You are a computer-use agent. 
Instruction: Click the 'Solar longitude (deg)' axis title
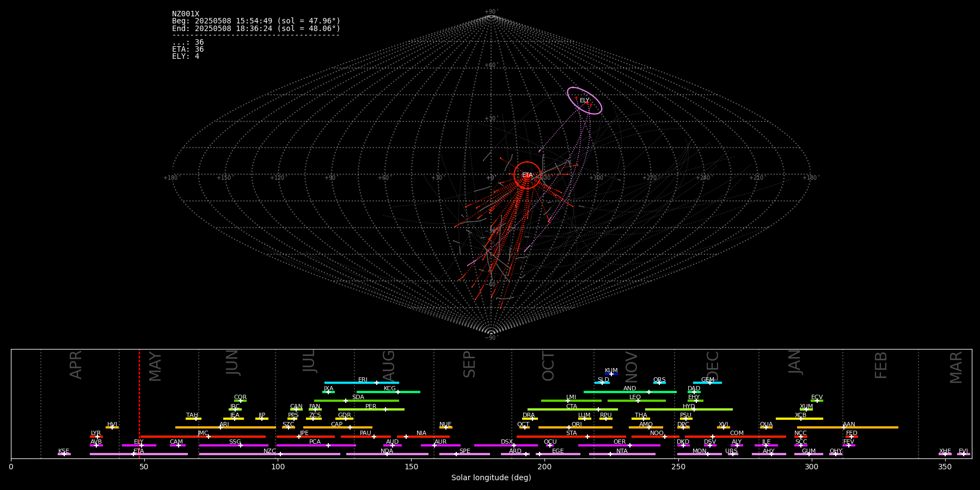tap(491, 477)
